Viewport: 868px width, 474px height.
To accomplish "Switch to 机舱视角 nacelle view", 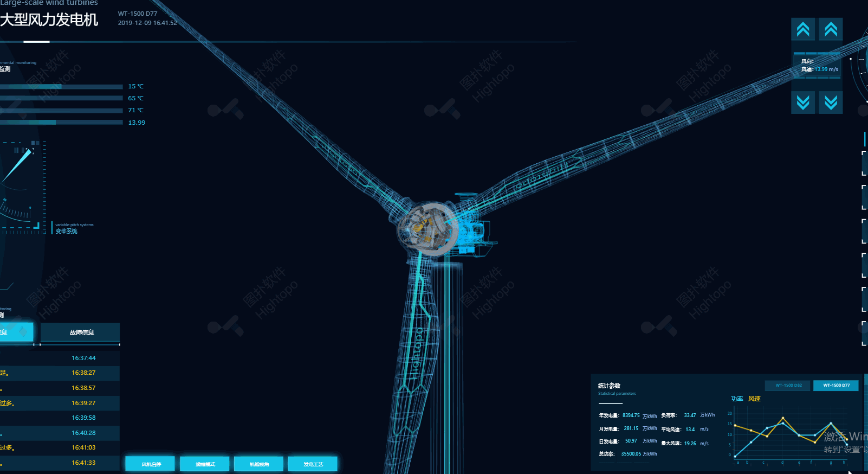I will point(259,464).
